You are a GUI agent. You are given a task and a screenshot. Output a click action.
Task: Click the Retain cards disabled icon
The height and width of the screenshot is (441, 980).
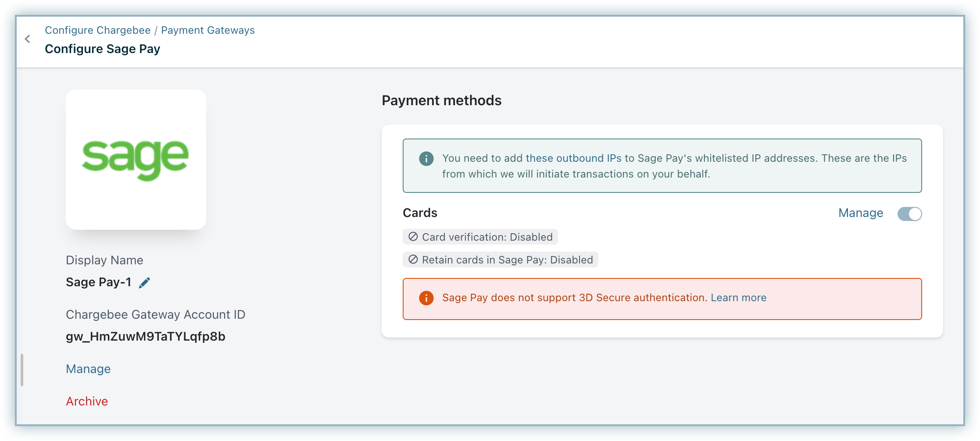[413, 260]
